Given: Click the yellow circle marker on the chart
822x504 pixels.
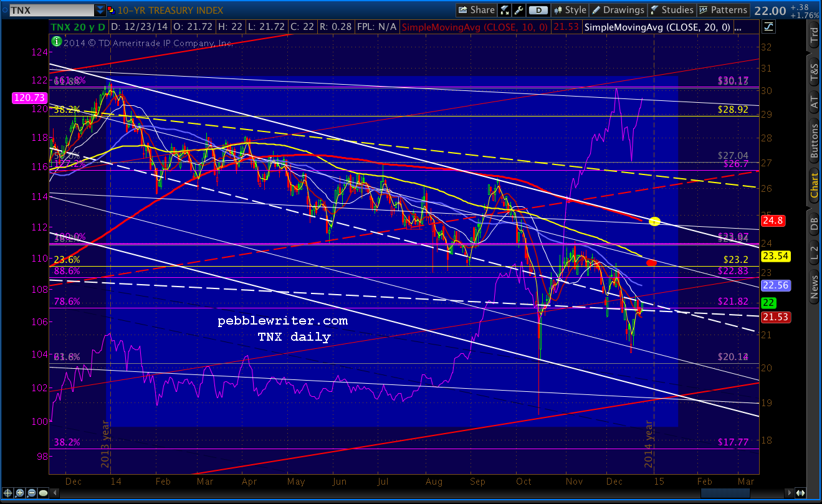Looking at the screenshot, I should pyautogui.click(x=654, y=221).
